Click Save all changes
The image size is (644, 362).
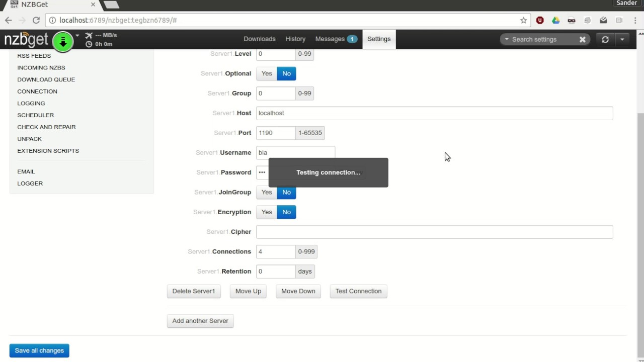click(39, 350)
